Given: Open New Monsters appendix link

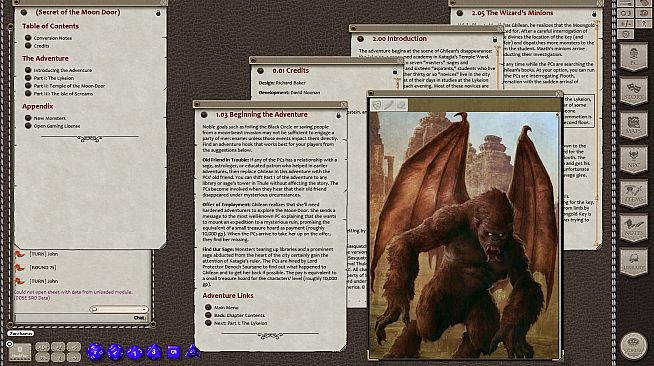Looking at the screenshot, I should tap(49, 118).
